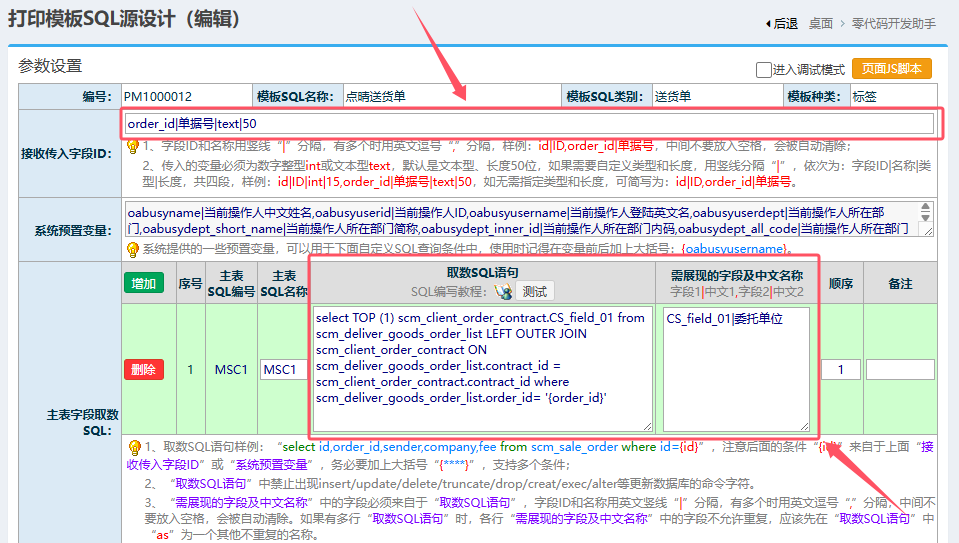Go to 桌面 in the breadcrumb
The width and height of the screenshot is (959, 543).
tap(821, 23)
